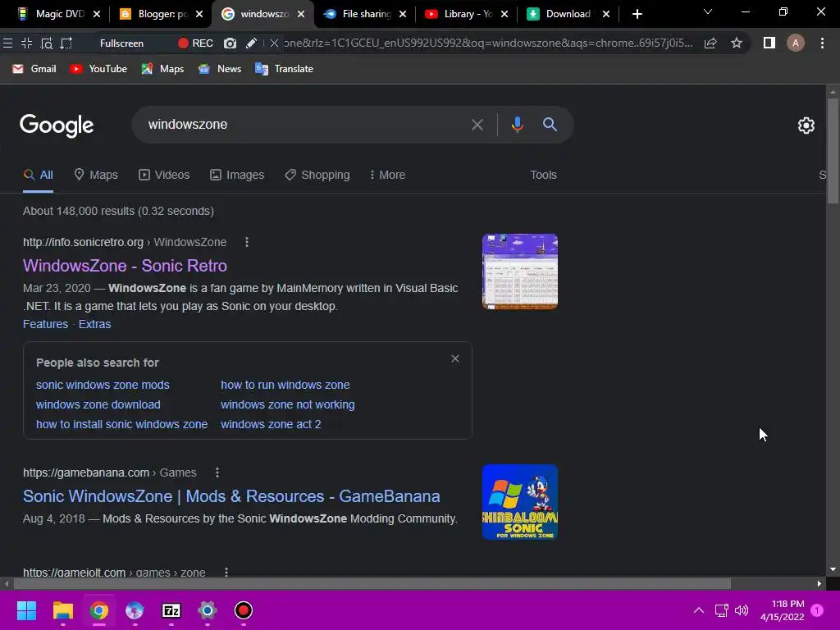
Task: Open News bookmark
Action: [220, 69]
